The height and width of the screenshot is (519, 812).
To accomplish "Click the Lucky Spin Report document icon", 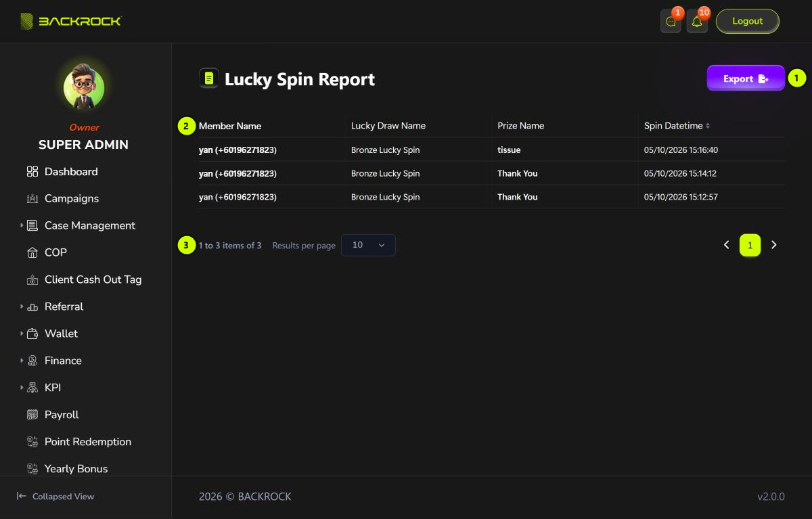I will (209, 78).
